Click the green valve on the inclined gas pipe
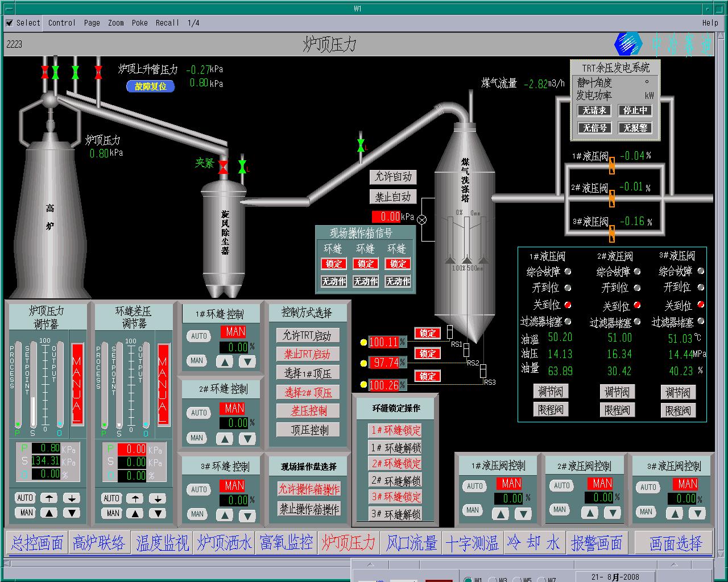This screenshot has height=582, width=728. (x=361, y=145)
